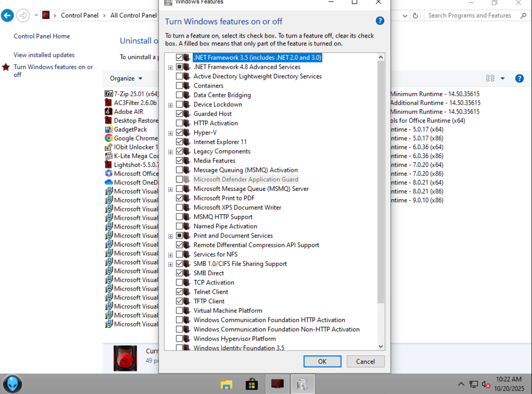
Task: Open recent locations dropdown arrow
Action: [x=36, y=15]
